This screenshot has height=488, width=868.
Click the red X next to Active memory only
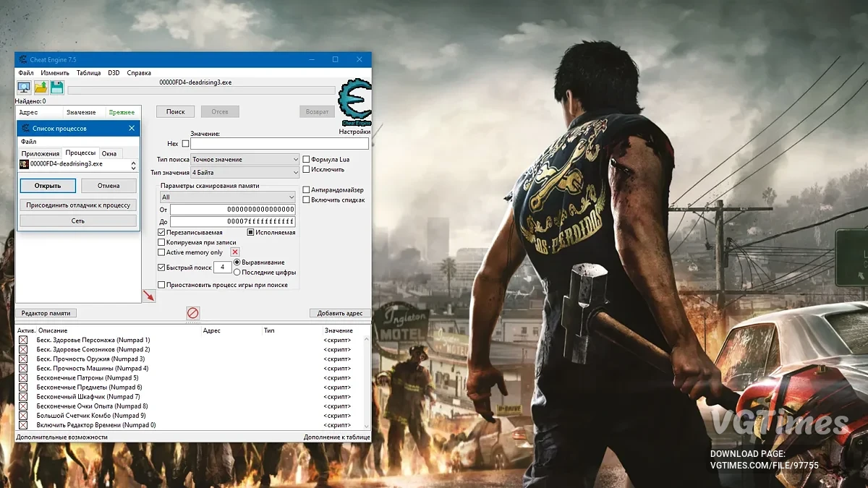click(235, 252)
